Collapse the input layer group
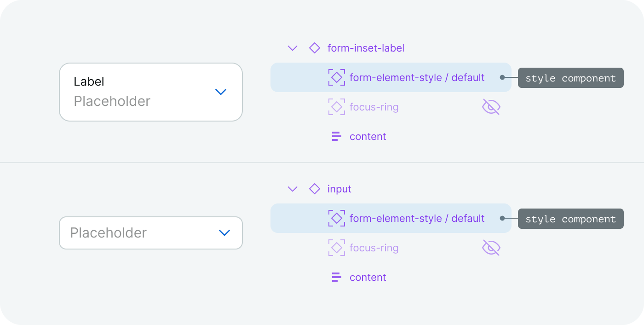The width and height of the screenshot is (644, 325). [293, 189]
